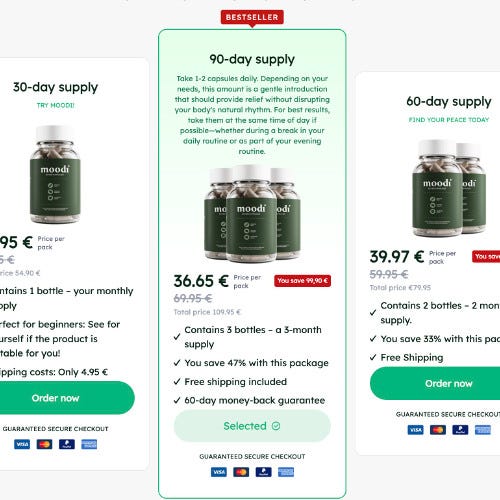Click the Selected button for 90-day supply
Viewport: 500px width, 500px height.
[x=252, y=426]
